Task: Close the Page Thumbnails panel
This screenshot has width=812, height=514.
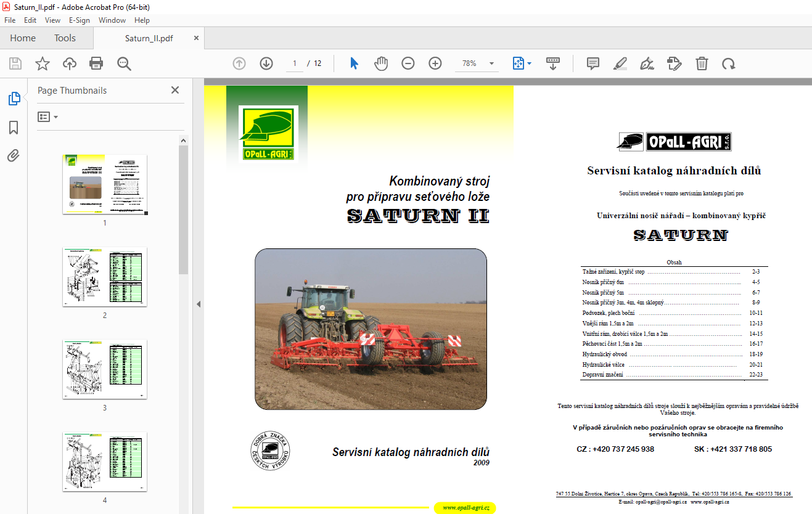Action: click(175, 90)
